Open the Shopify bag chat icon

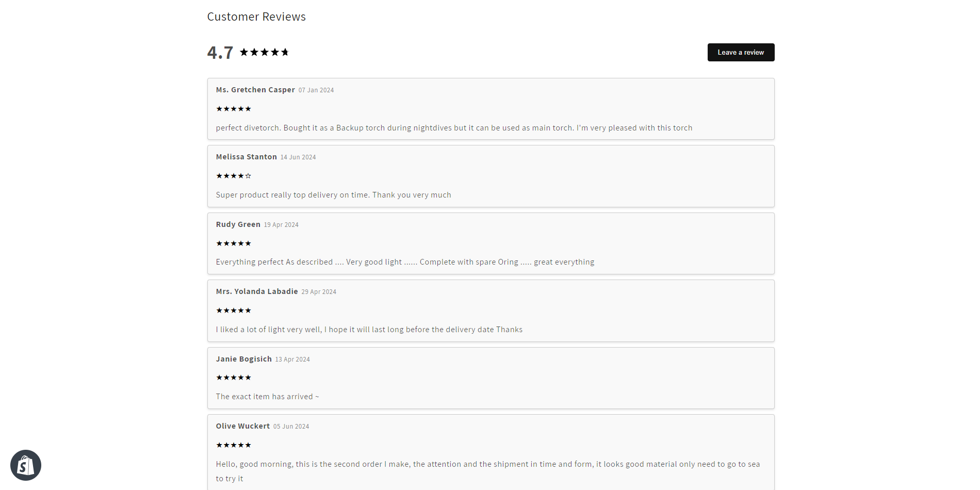click(26, 465)
